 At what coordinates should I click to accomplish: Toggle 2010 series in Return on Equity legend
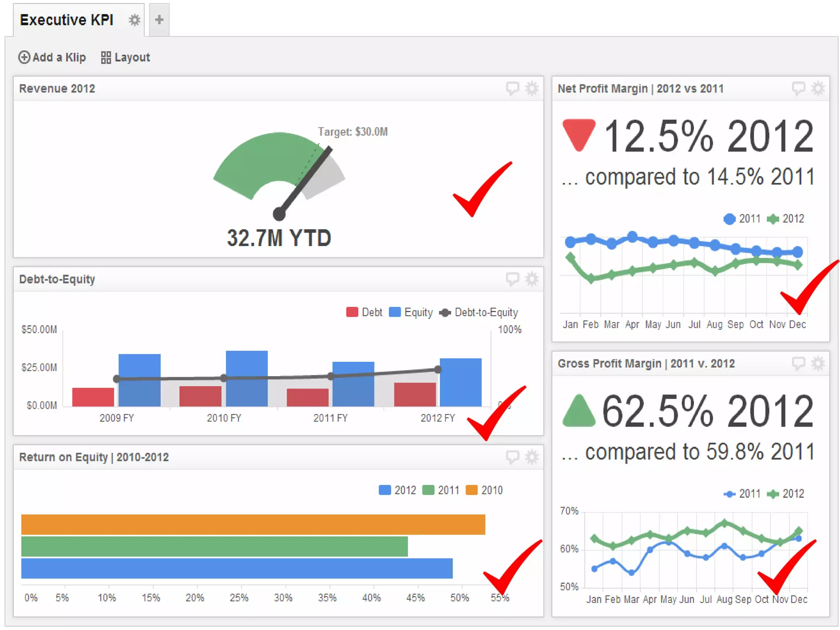coord(484,490)
